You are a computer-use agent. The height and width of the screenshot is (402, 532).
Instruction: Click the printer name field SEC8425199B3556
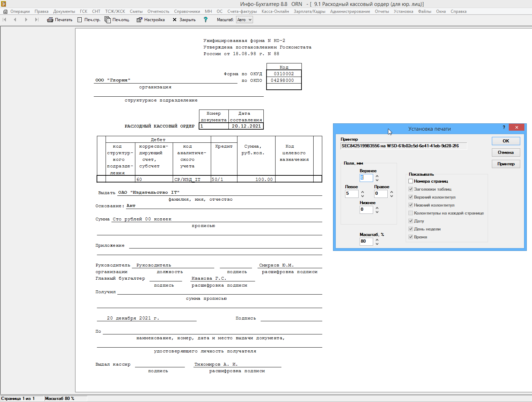pos(404,146)
